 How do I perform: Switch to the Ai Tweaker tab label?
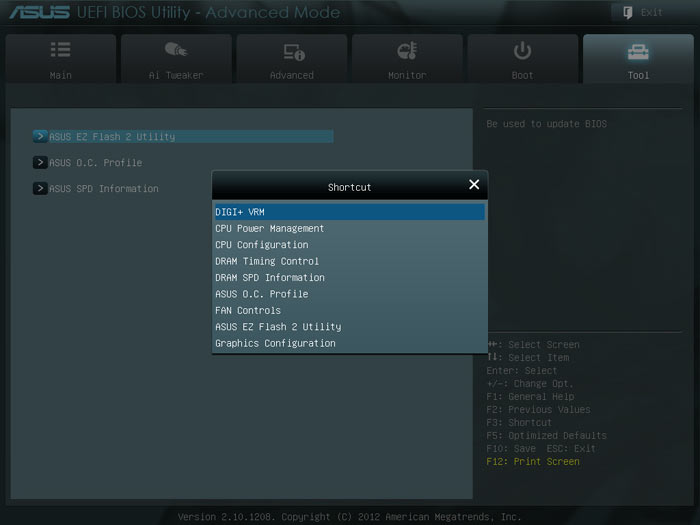(x=176, y=75)
